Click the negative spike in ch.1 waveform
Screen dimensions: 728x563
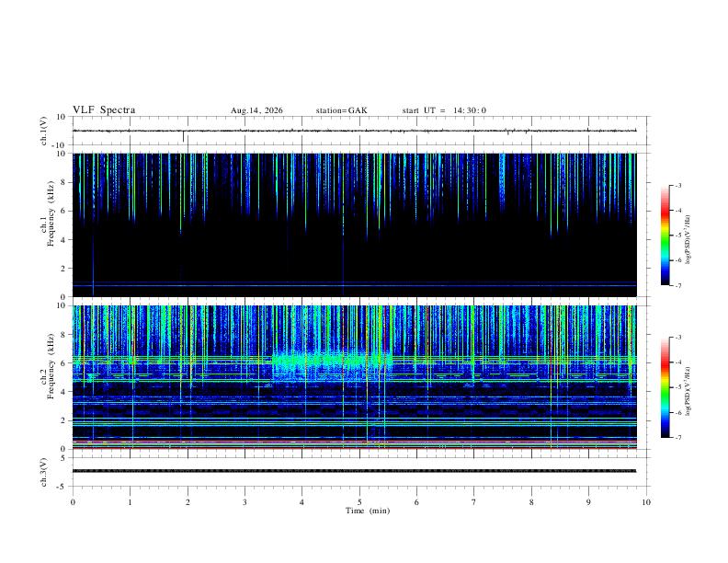point(184,136)
